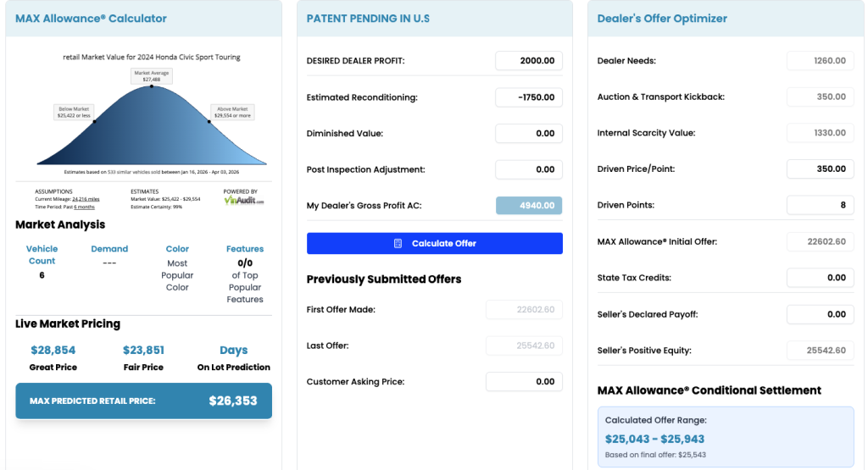Viewport: 868px width, 470px height.
Task: Click the Below Market label on the chart
Action: point(74,112)
